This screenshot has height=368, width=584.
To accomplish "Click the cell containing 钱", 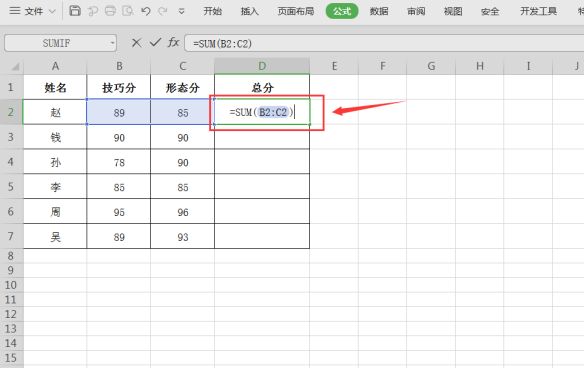I will [x=55, y=137].
